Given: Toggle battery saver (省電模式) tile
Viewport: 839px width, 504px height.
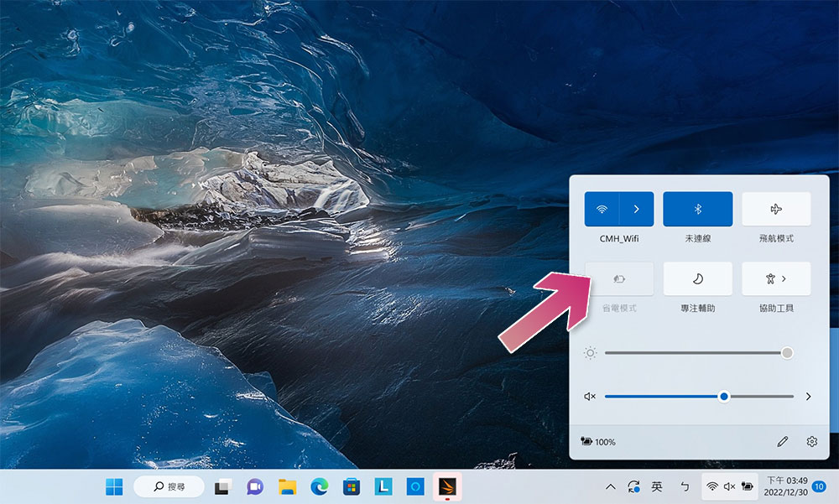Looking at the screenshot, I should (x=619, y=278).
